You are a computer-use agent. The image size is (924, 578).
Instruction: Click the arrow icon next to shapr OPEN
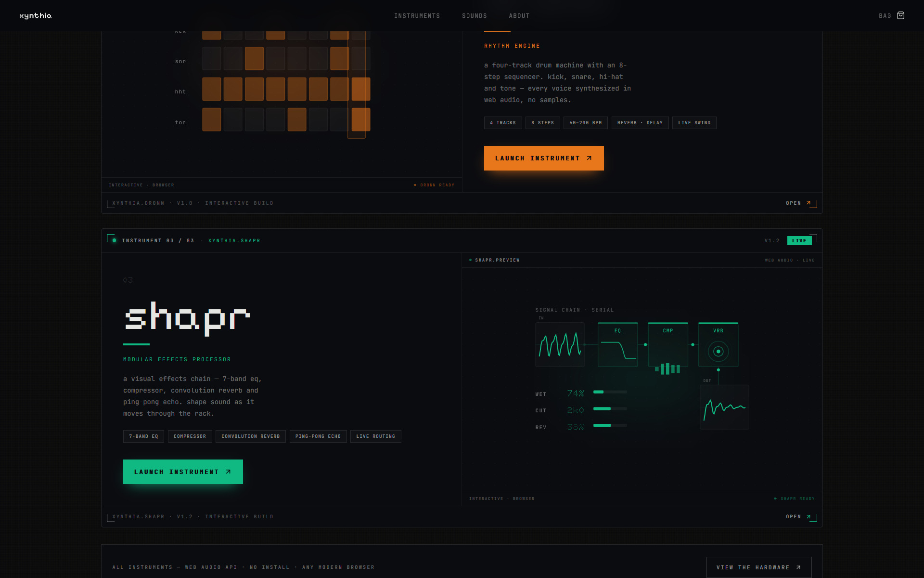(808, 517)
